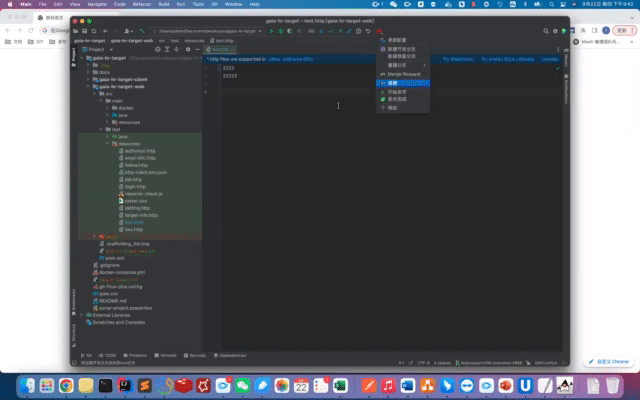
Task: Dismiss the http files support banner
Action: [x=549, y=59]
